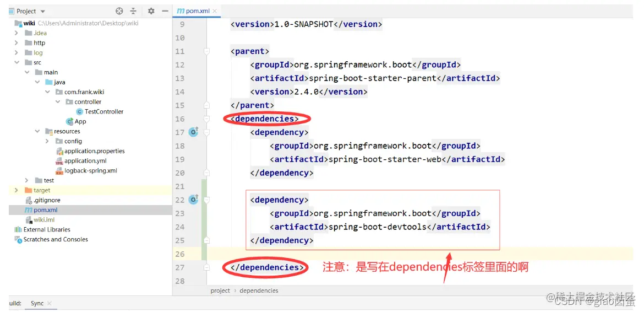Click gutter dependency icon on line 22
Screen dimensions: 644x312
[193, 200]
